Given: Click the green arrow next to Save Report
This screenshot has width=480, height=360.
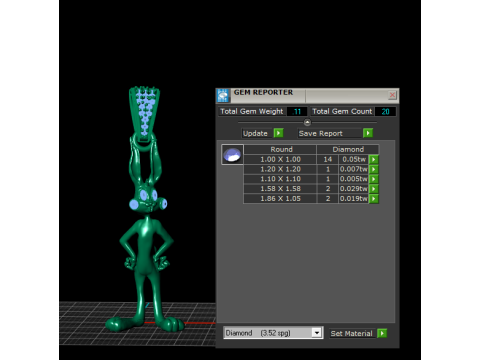Looking at the screenshot, I should (x=368, y=133).
